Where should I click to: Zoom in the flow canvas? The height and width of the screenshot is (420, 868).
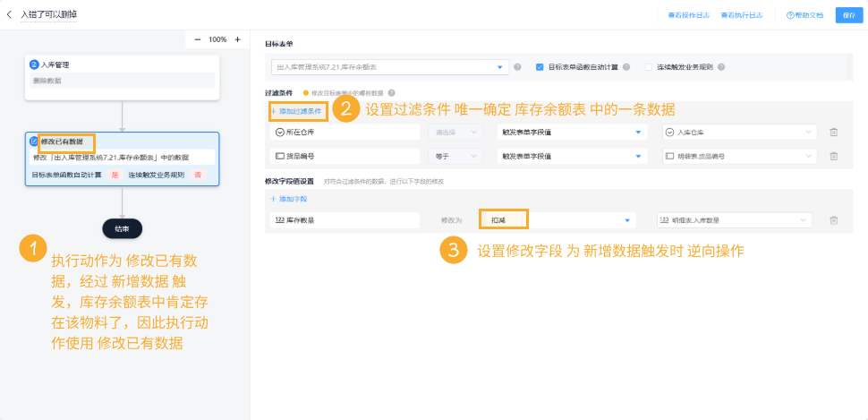[237, 39]
